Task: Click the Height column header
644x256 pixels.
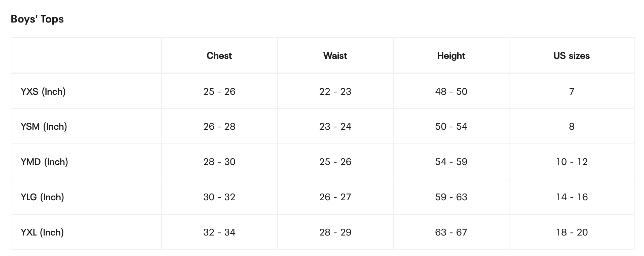Action: tap(451, 56)
